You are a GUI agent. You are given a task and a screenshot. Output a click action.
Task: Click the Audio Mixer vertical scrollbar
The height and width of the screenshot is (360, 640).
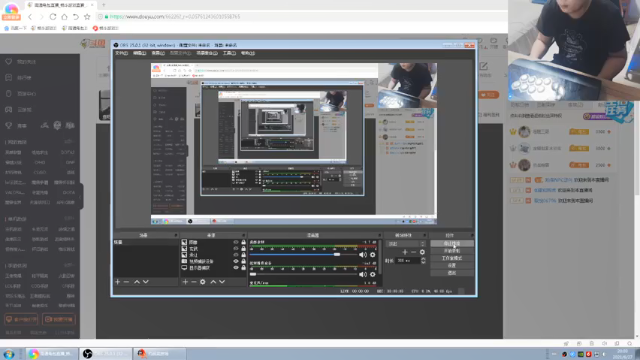coord(380,257)
